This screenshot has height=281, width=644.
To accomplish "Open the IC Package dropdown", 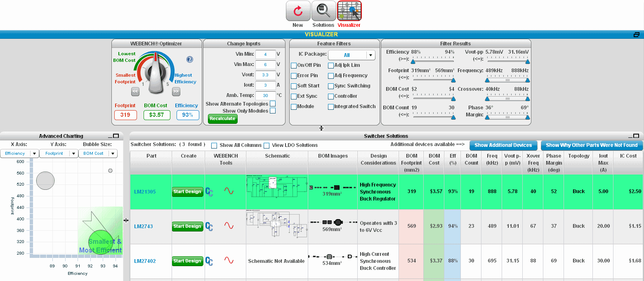I will pos(351,55).
